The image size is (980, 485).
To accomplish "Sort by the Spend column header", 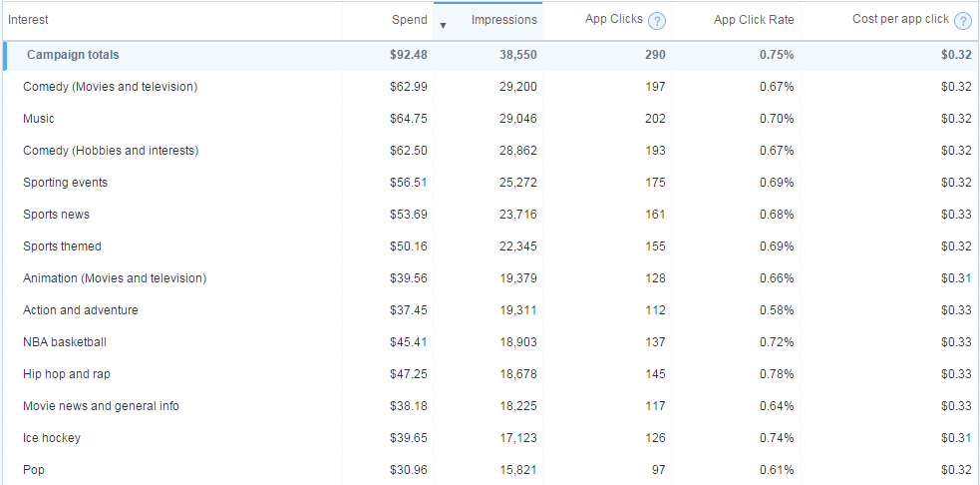I will [x=409, y=20].
